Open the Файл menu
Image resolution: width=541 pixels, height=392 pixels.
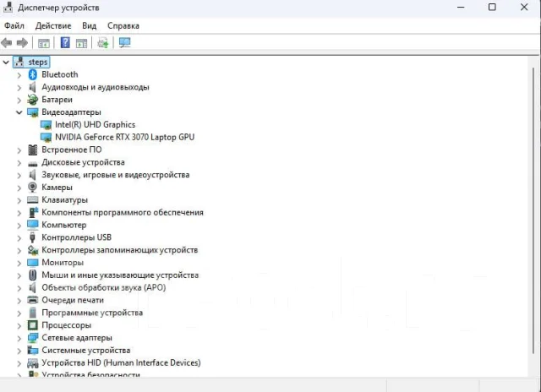14,26
